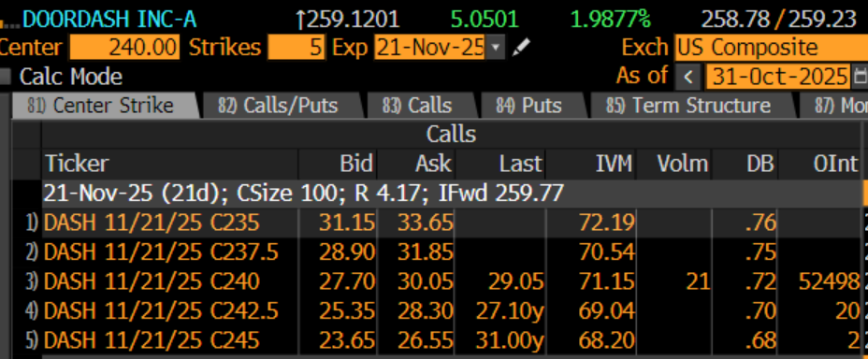
Task: Click the C240 volume value 21
Action: (x=698, y=281)
